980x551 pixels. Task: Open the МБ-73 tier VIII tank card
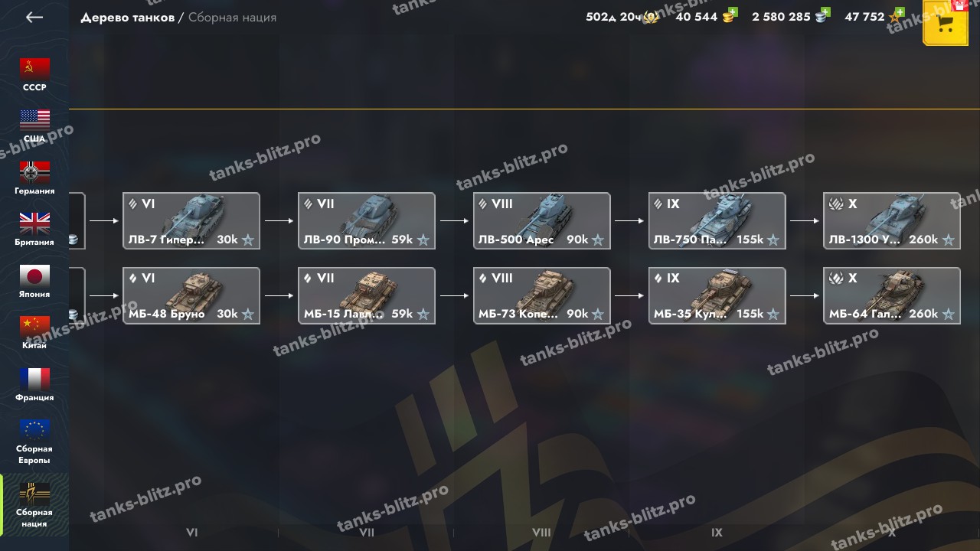click(x=542, y=295)
